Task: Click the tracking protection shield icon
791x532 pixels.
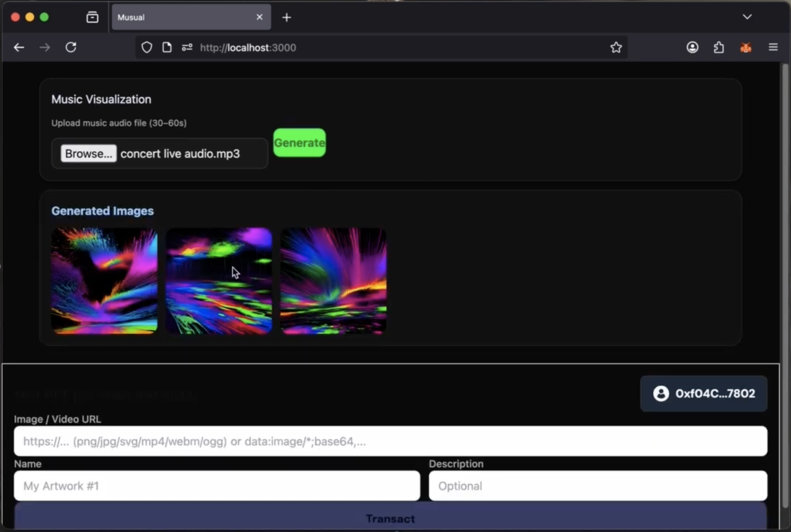Action: [x=147, y=48]
